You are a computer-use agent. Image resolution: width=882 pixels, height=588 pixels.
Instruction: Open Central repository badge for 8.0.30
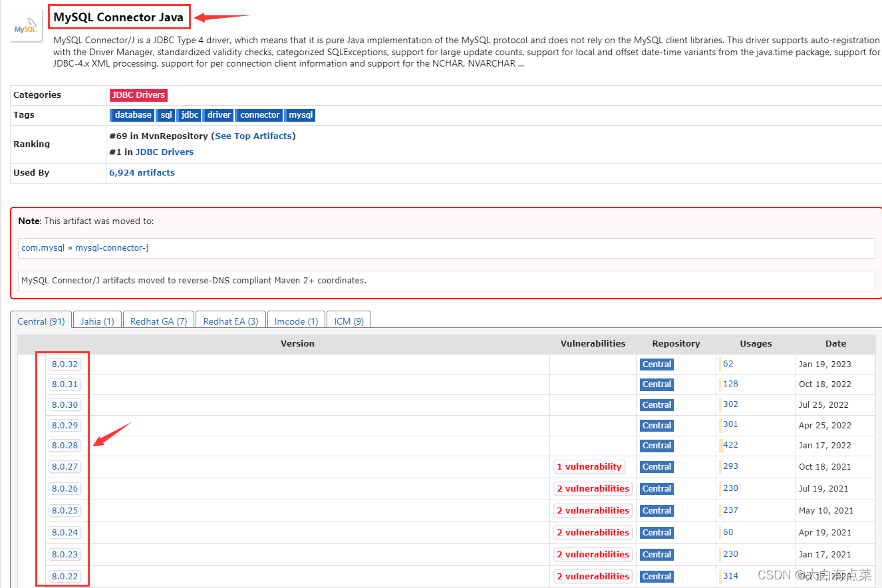[657, 405]
